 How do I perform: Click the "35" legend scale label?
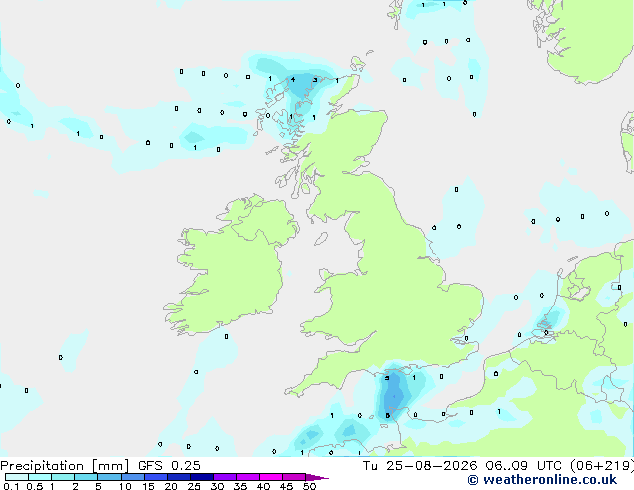pos(240,486)
